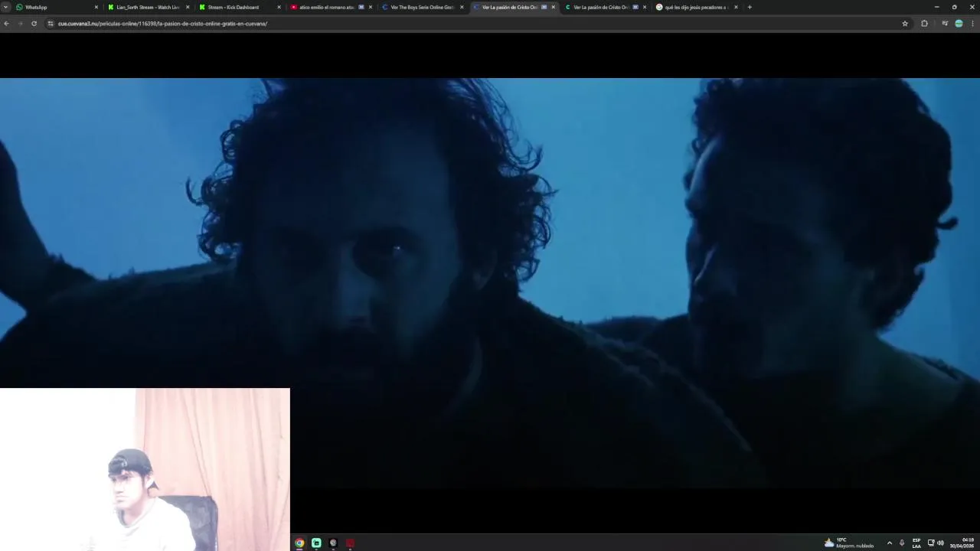
Task: Go back to the previous page
Action: click(x=6, y=24)
